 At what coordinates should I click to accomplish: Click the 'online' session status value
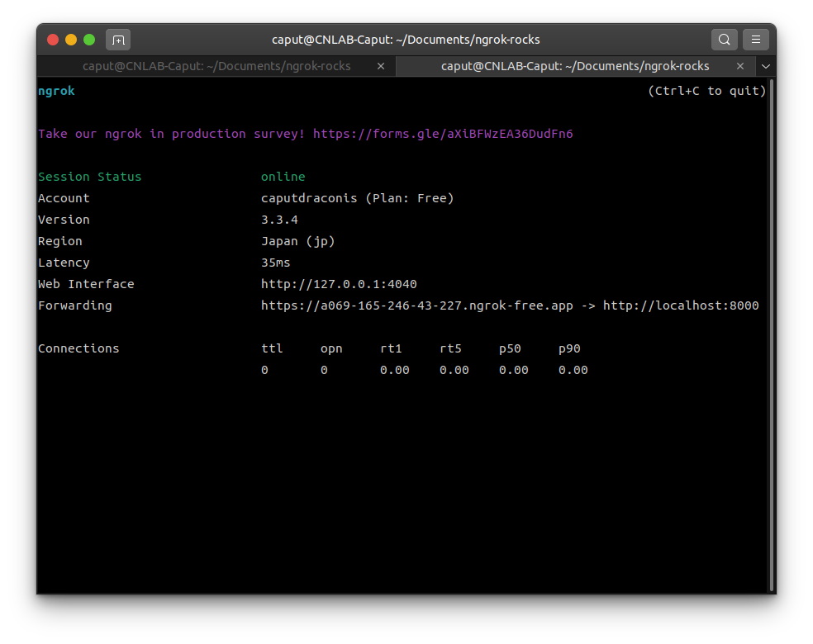pyautogui.click(x=283, y=177)
